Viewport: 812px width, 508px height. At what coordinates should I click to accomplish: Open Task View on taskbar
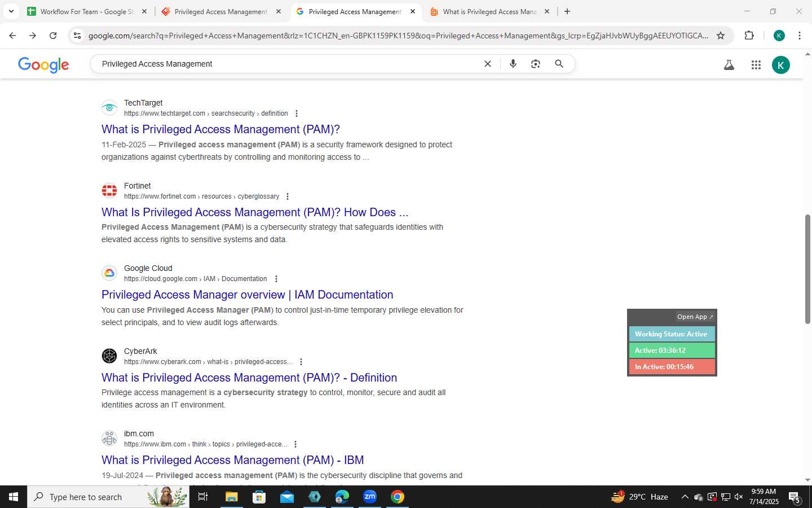click(203, 497)
